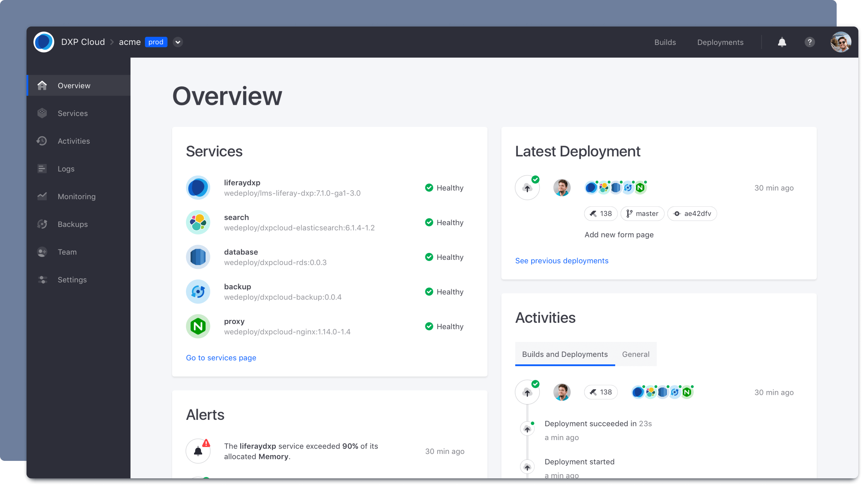
Task: Click the DXP Cloud breadcrumb text
Action: pyautogui.click(x=83, y=42)
